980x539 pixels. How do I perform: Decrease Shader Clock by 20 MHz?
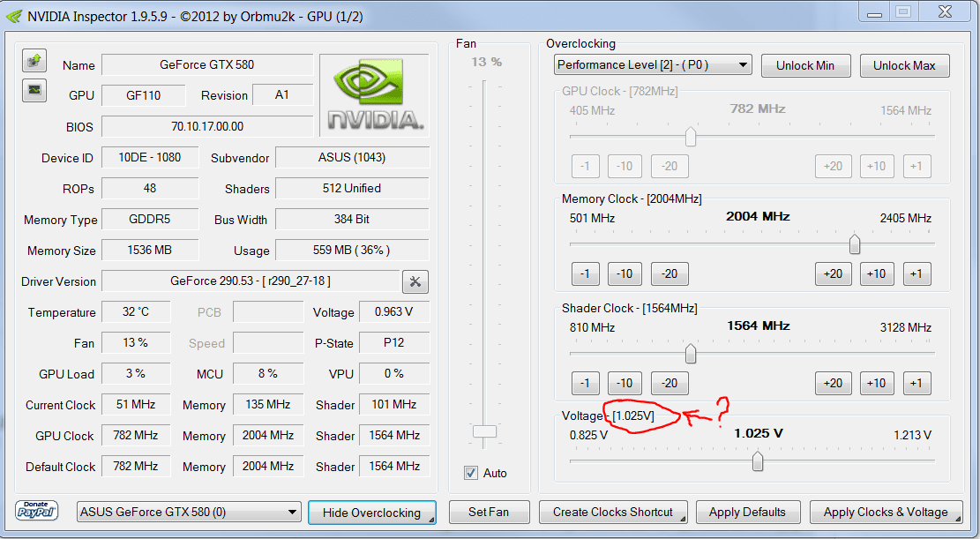(x=670, y=384)
